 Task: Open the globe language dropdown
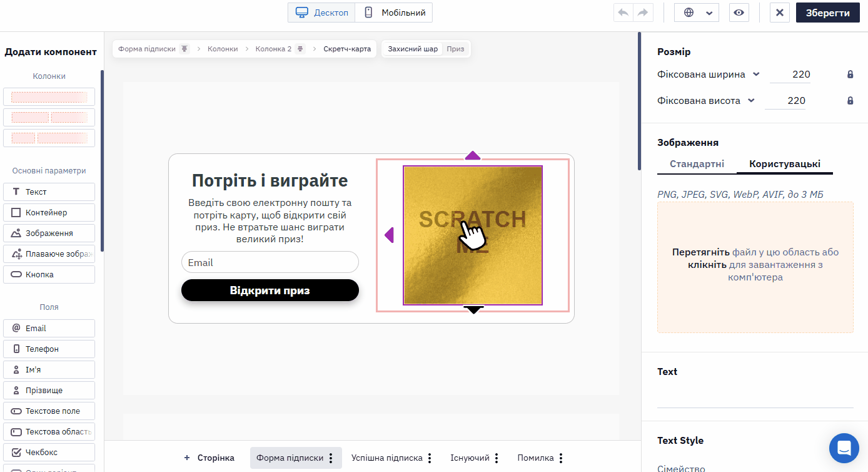click(x=697, y=13)
